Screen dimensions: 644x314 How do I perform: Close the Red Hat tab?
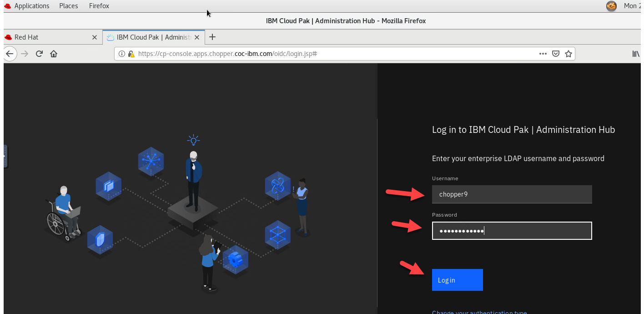point(95,37)
